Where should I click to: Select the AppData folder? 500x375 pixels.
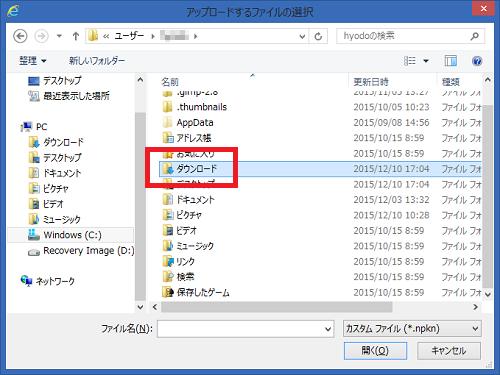[188, 123]
